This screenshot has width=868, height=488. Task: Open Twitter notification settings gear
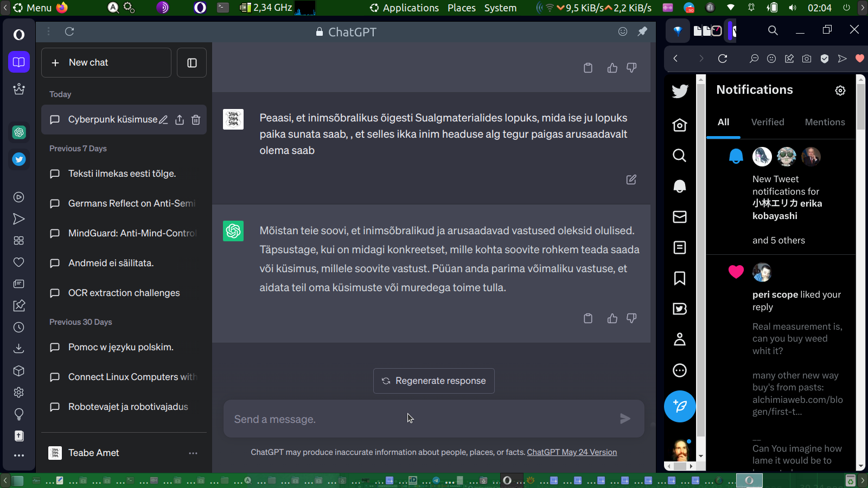pyautogui.click(x=840, y=91)
